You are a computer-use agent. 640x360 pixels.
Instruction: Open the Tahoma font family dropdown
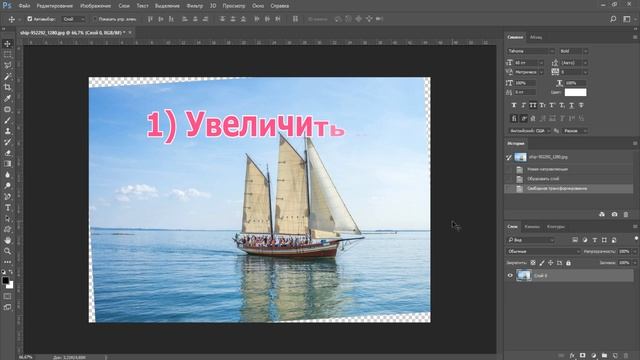tap(531, 51)
